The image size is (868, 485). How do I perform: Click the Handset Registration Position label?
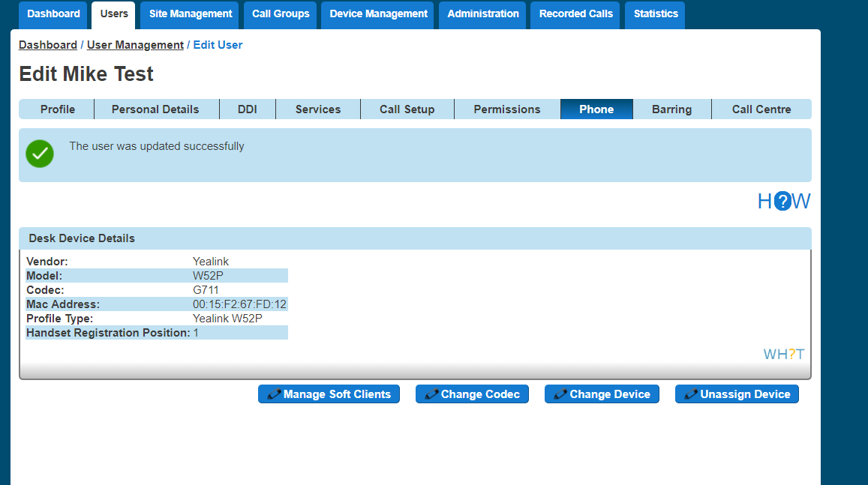(108, 333)
